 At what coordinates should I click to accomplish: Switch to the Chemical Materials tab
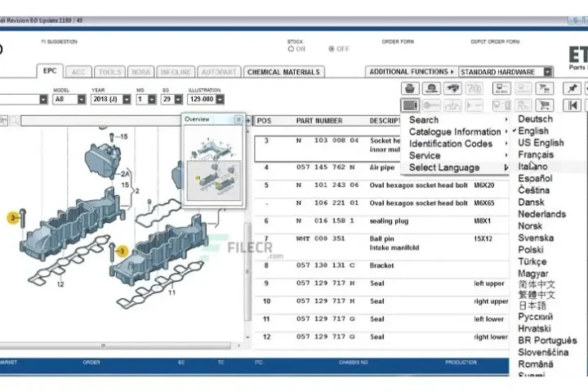pyautogui.click(x=283, y=72)
